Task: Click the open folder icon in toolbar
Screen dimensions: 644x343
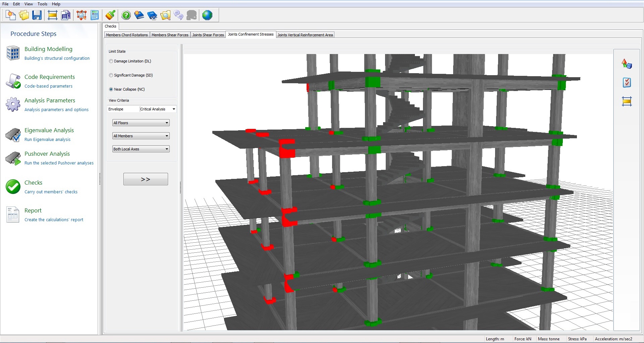Action: 24,15
